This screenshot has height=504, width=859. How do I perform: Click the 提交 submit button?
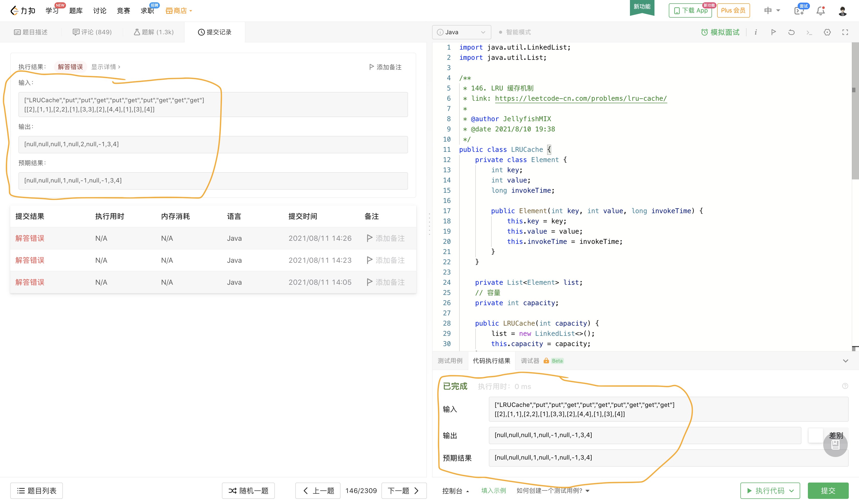[x=828, y=491]
